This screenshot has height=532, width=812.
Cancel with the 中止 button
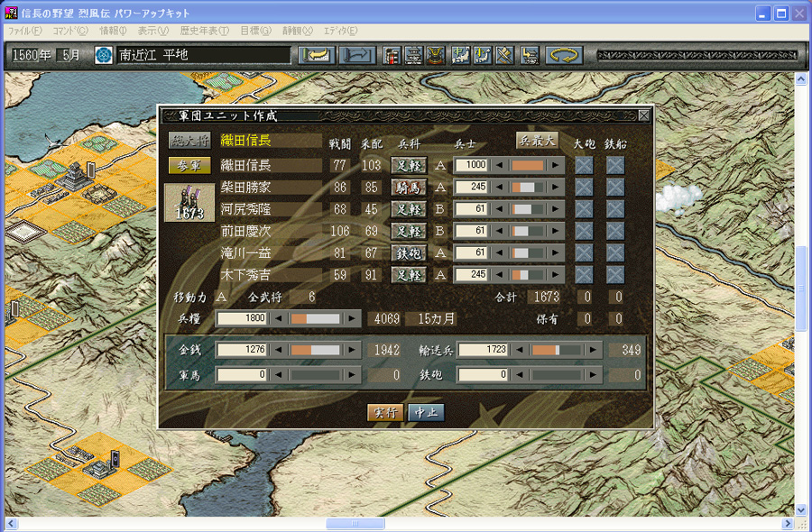coord(426,412)
